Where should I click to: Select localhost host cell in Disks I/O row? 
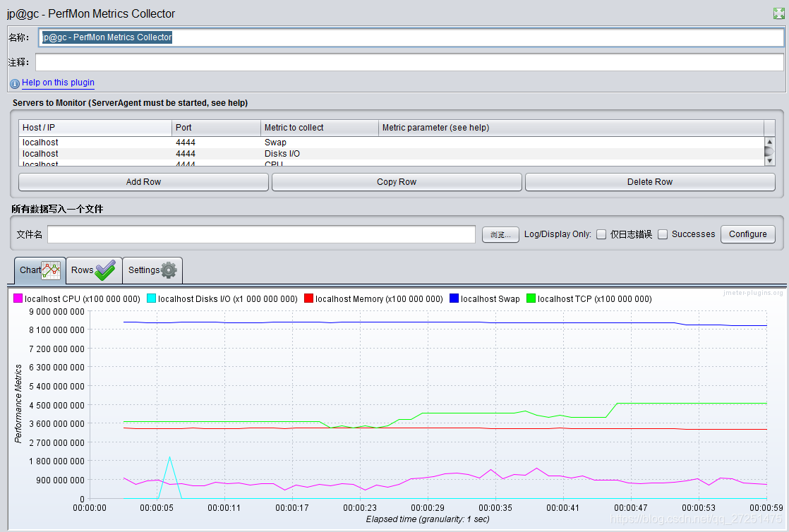coord(95,154)
